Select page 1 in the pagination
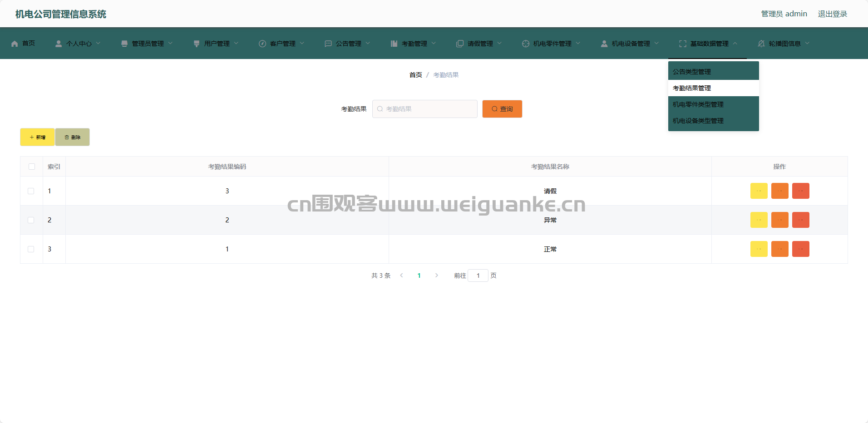Screen dimensions: 868x423 click(419, 275)
